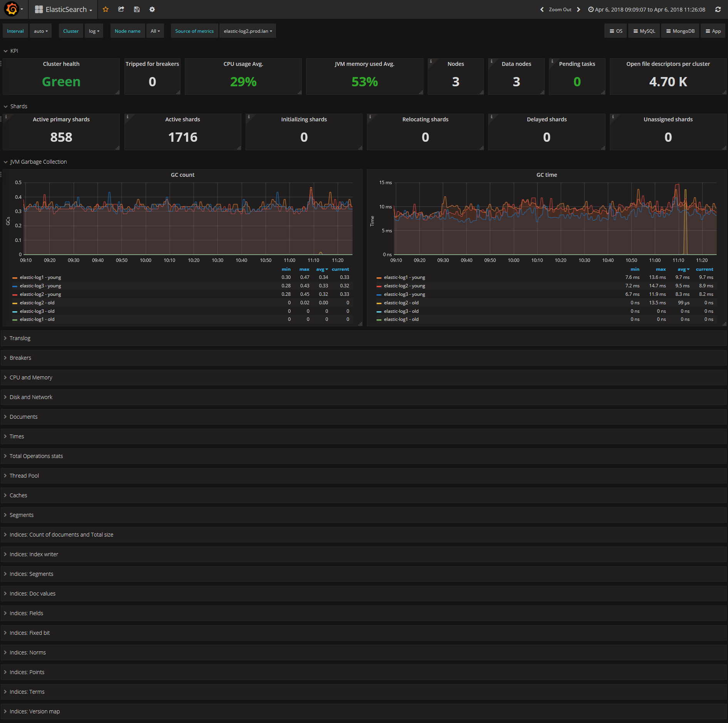Open the Source of metrics dropdown
728x723 pixels.
(x=248, y=31)
